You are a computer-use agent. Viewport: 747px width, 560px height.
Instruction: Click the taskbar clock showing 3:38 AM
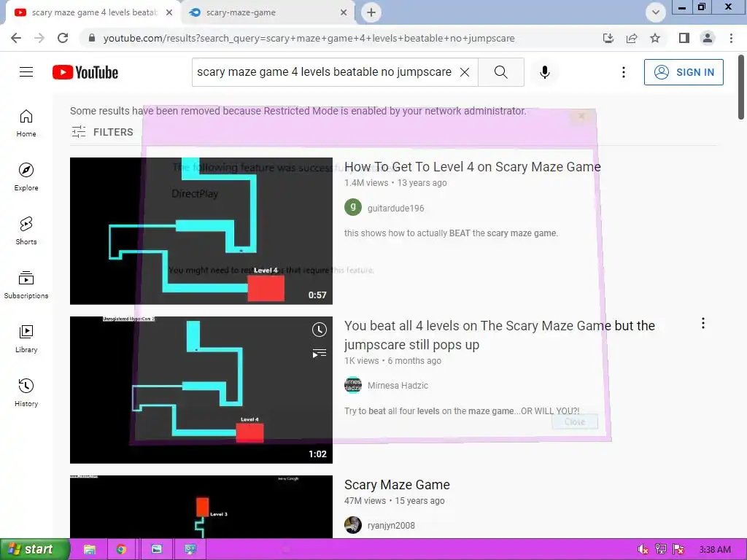715,550
